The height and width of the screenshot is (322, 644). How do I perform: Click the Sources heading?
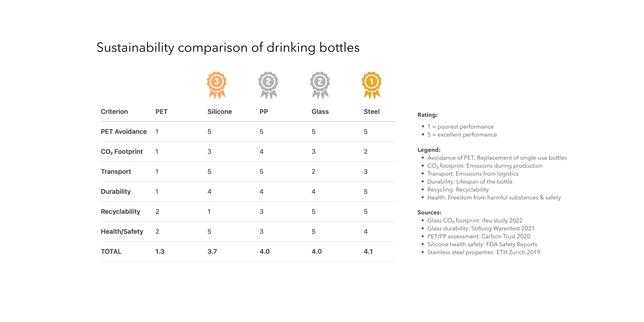429,213
